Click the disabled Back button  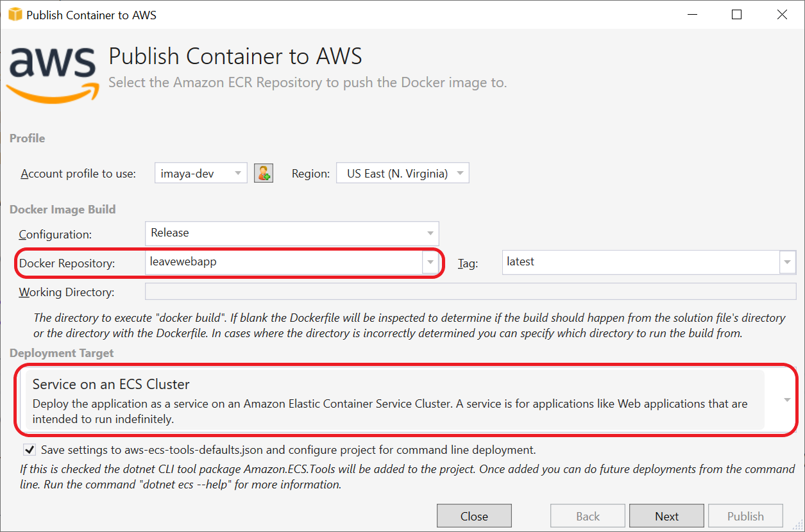(588, 516)
